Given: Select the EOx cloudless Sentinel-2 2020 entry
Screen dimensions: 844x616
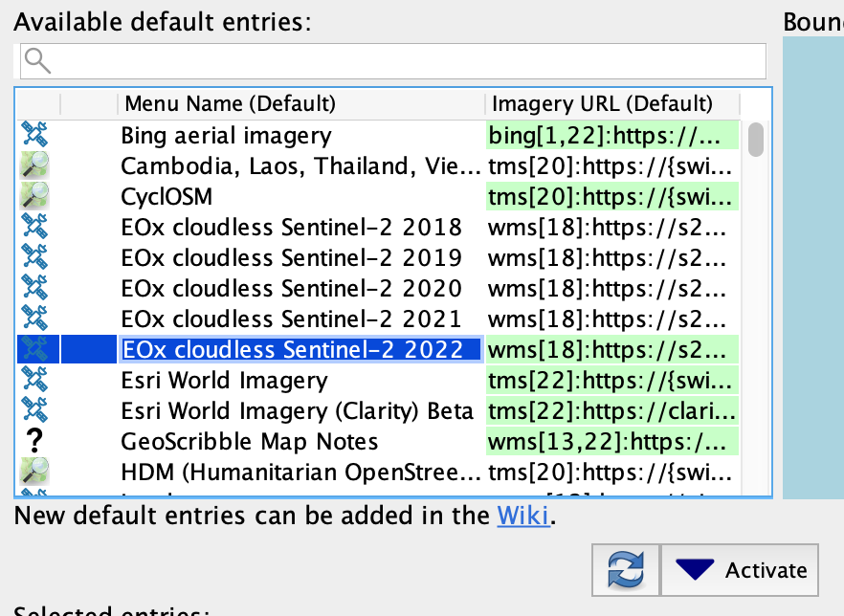Looking at the screenshot, I should click(291, 289).
